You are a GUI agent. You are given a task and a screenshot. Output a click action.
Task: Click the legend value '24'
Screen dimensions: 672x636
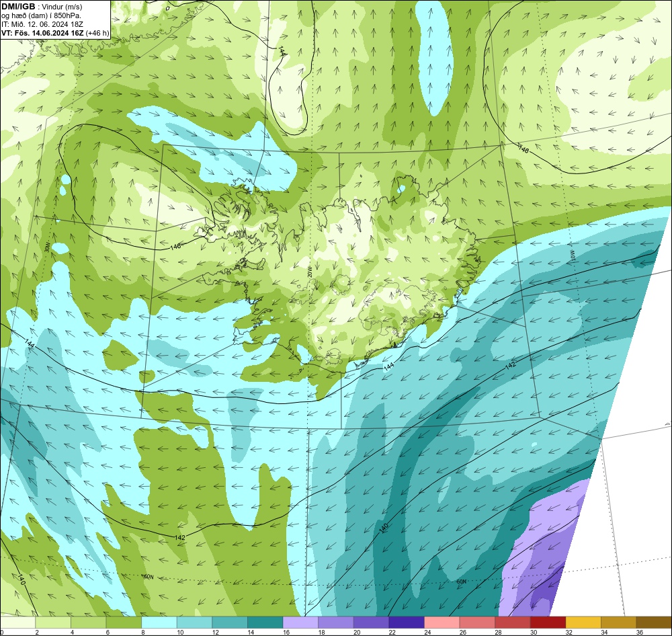point(427,632)
